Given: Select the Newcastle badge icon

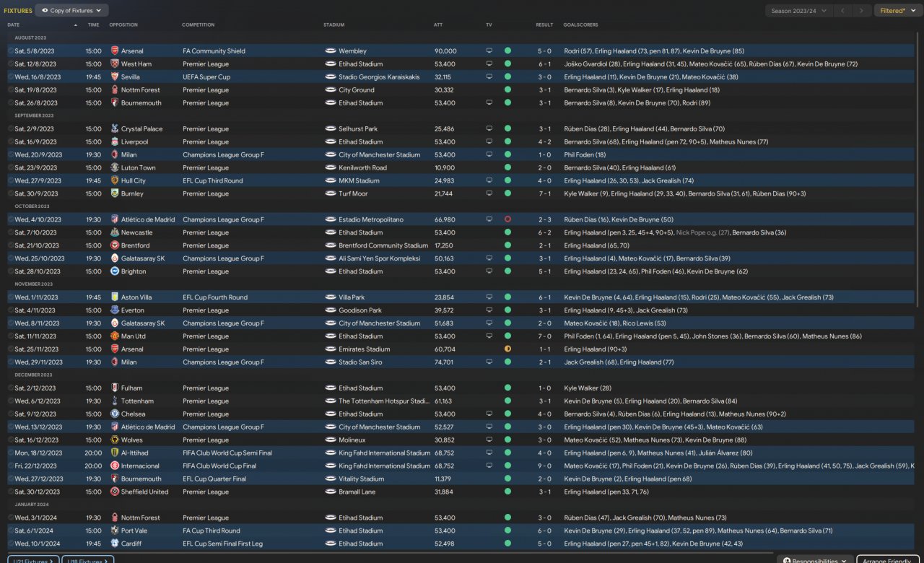Looking at the screenshot, I should coord(115,233).
